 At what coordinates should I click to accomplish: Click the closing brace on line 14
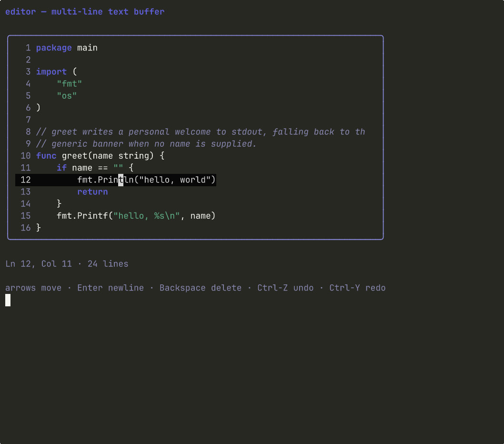click(59, 204)
